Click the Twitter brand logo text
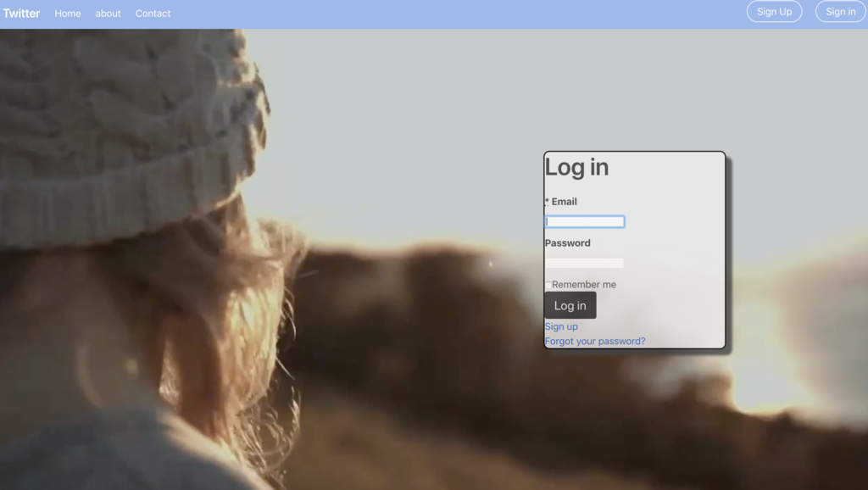 [x=21, y=14]
